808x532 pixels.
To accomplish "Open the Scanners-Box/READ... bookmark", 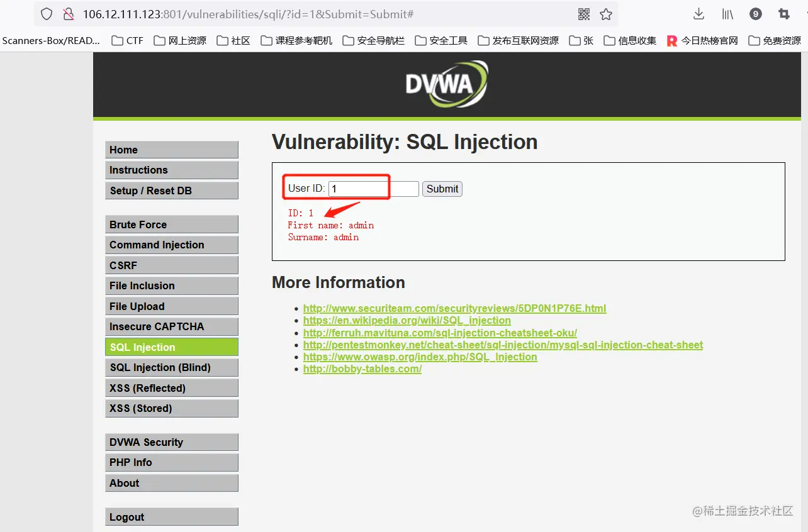I will (50, 40).
